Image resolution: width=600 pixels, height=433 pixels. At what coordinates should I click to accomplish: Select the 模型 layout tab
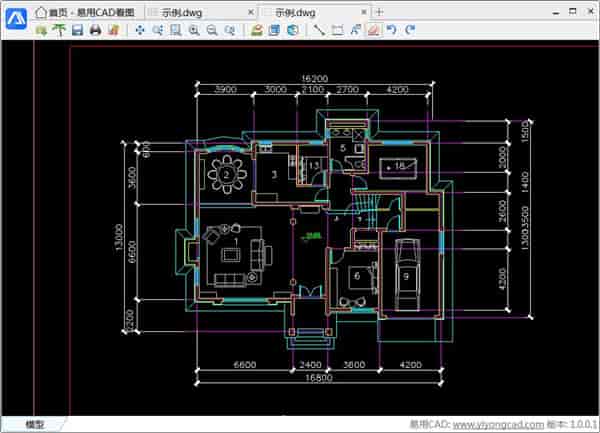coord(34,425)
